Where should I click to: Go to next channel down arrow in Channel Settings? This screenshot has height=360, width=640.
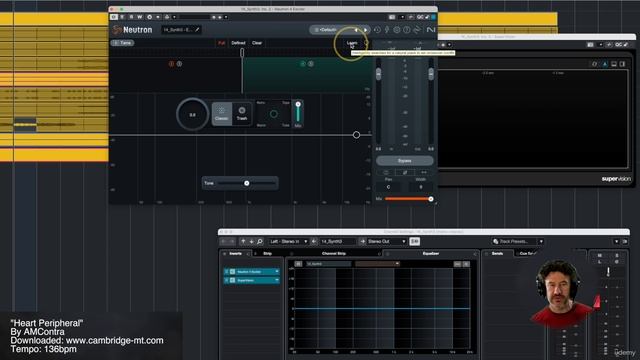[251, 242]
